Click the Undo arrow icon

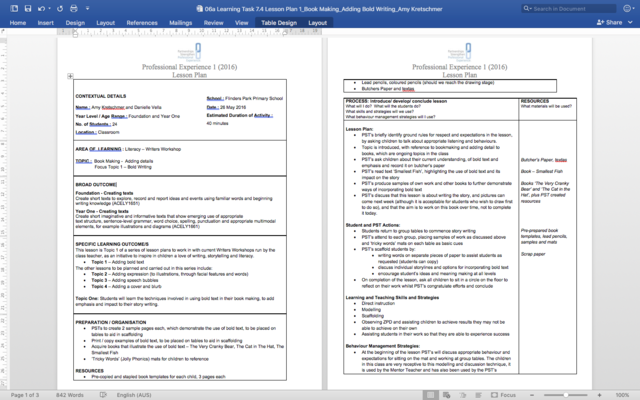[41, 8]
